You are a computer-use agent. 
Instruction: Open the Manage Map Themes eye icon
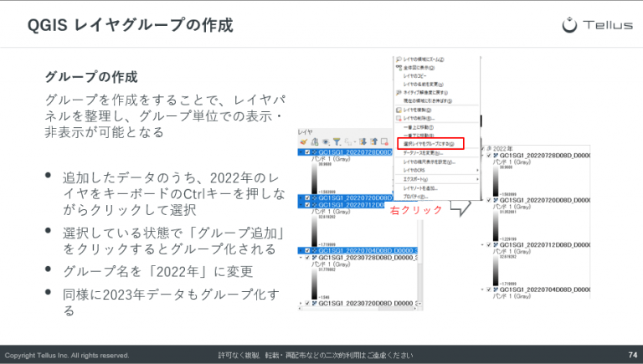point(326,141)
